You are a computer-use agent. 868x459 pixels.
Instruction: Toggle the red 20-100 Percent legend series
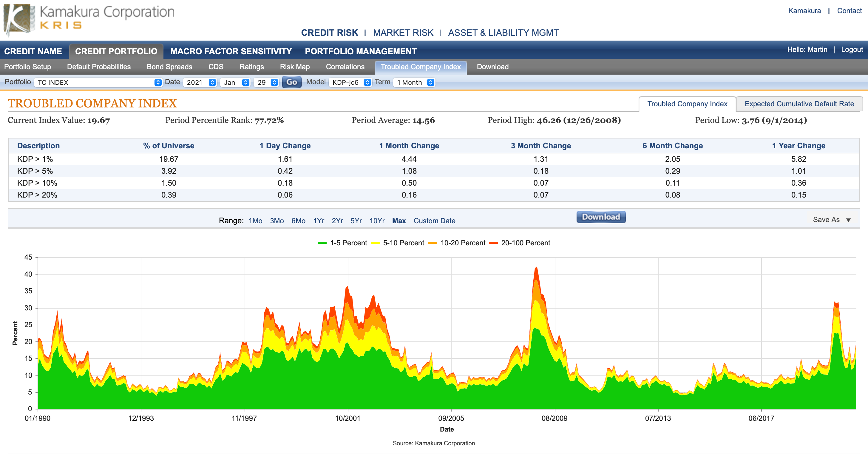tap(520, 243)
